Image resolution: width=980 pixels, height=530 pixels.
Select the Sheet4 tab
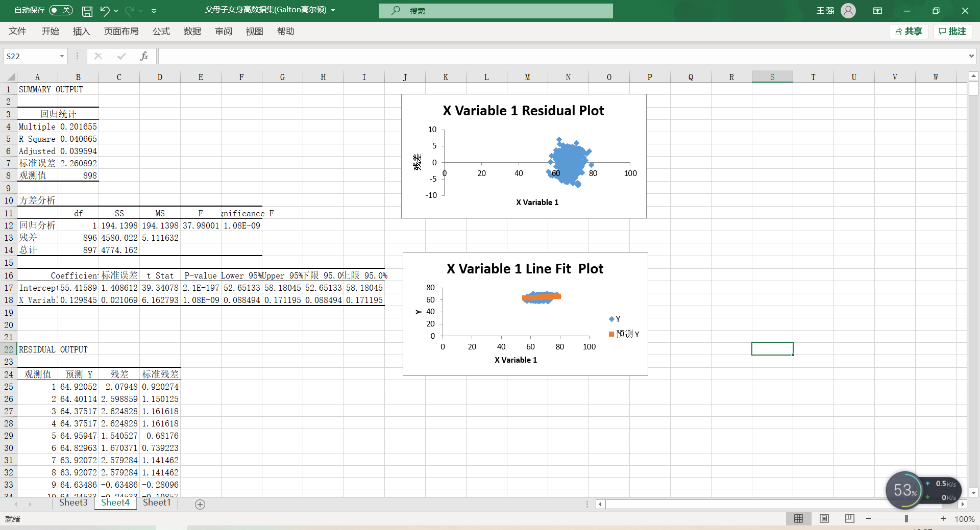[x=115, y=503]
